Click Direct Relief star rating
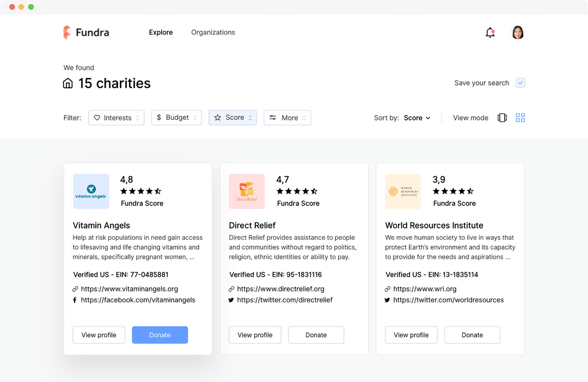Screen dimensions: 588x382 [x=297, y=191]
